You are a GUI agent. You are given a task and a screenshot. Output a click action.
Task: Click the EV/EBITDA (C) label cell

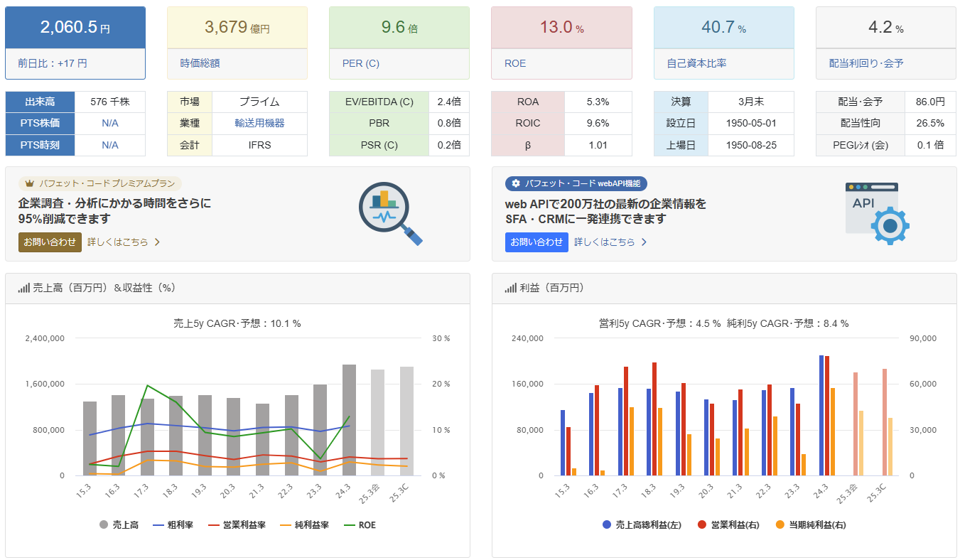(x=379, y=102)
